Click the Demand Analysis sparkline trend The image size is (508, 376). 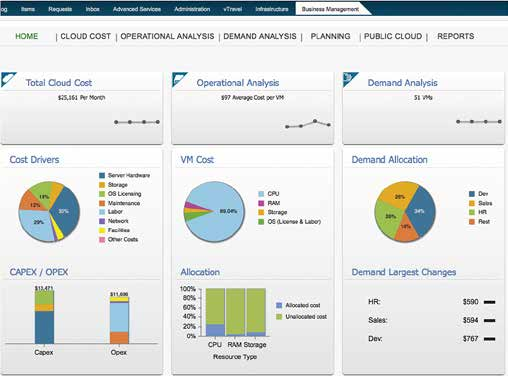point(479,122)
